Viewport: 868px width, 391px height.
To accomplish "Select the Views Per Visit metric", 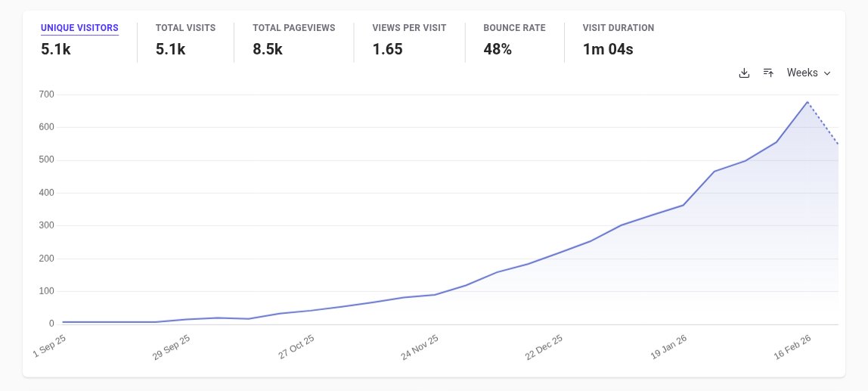I will point(409,28).
